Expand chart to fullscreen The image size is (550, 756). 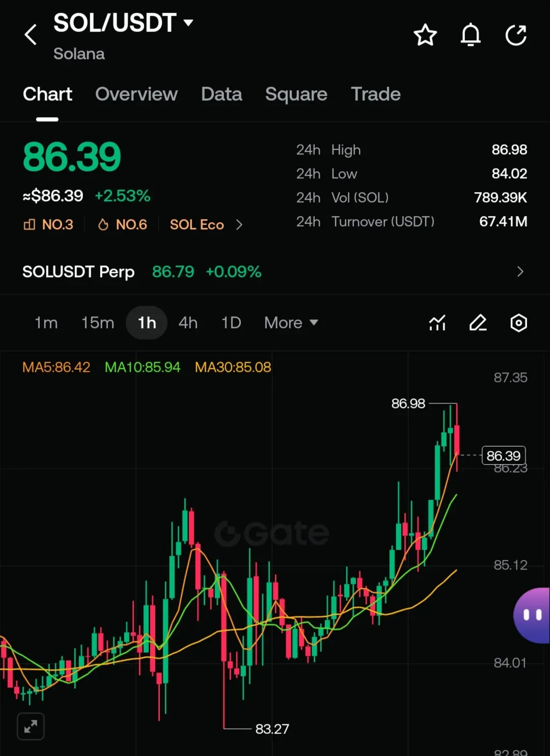(31, 726)
